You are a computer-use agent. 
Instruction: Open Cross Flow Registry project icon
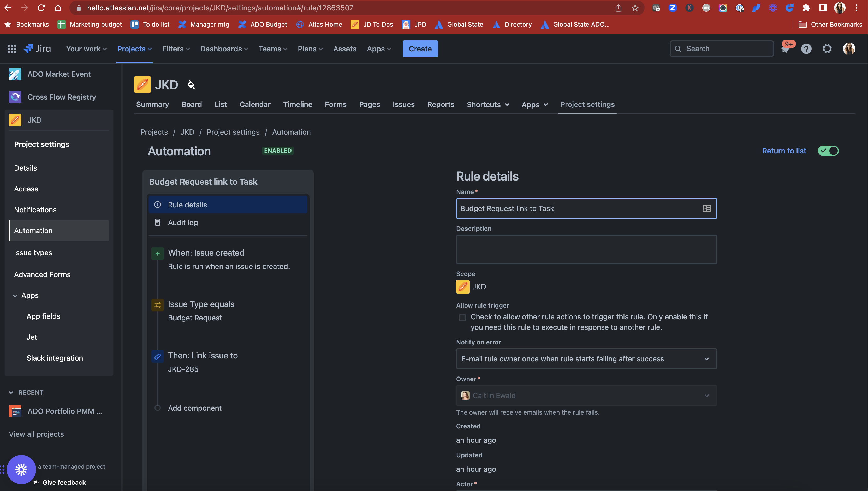point(15,97)
